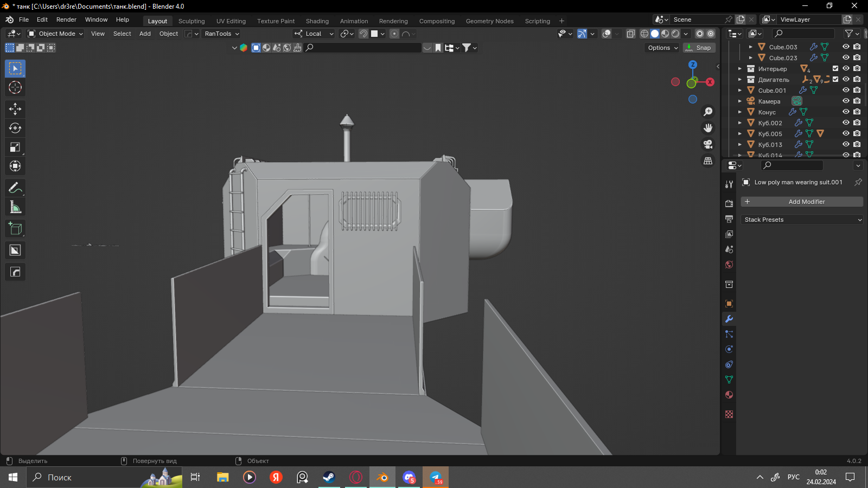Select the Measure tool
Viewport: 868px width, 488px height.
(x=15, y=207)
